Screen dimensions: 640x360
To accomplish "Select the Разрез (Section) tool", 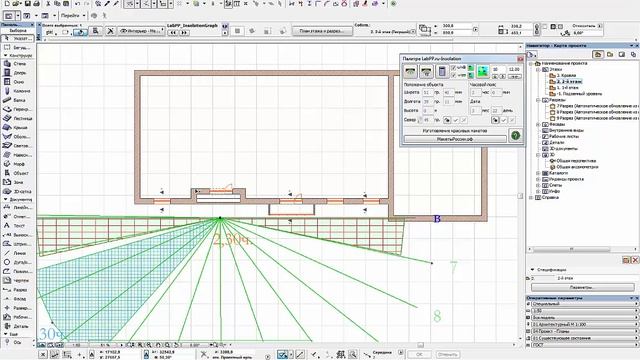I will pyautogui.click(x=16, y=289).
